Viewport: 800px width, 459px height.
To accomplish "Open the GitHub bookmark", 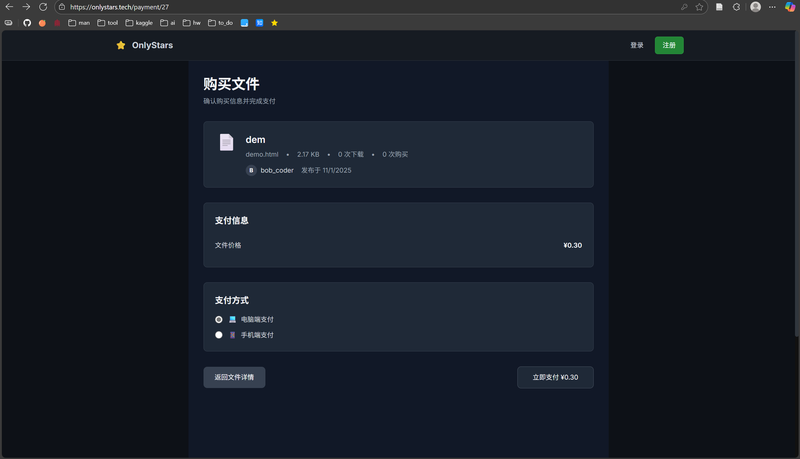I will [x=27, y=23].
